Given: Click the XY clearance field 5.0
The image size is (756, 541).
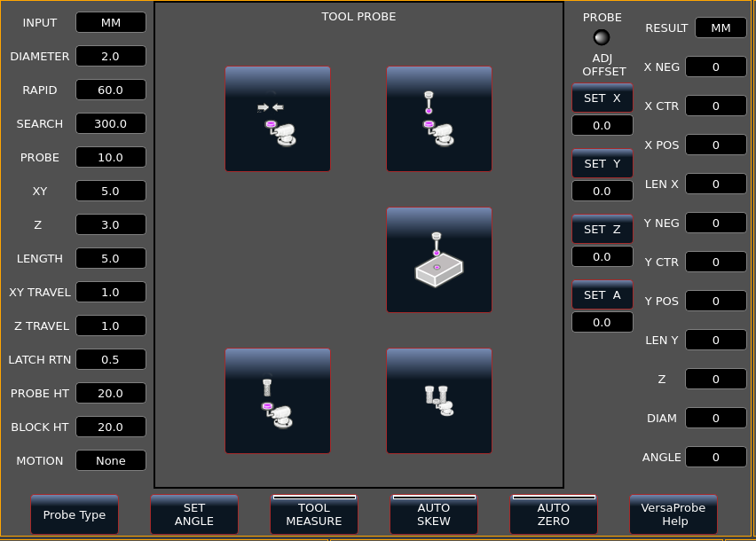Looking at the screenshot, I should coord(111,191).
